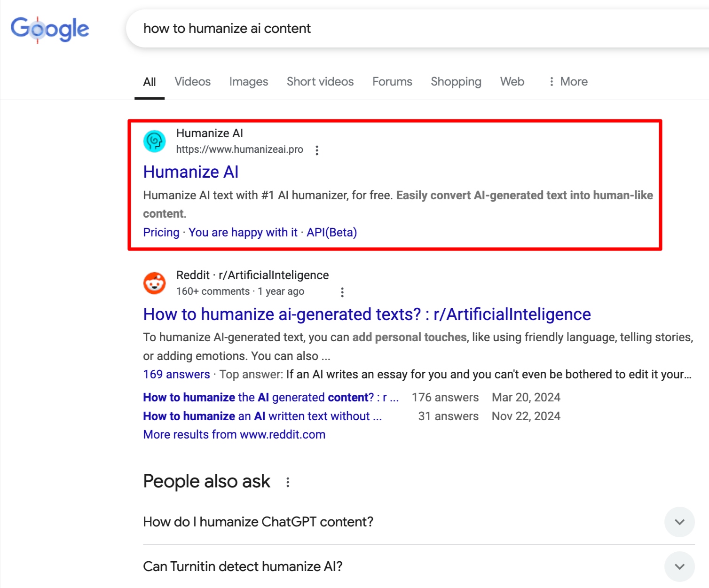Switch to the Videos tab
The image size is (709, 588).
coord(192,82)
